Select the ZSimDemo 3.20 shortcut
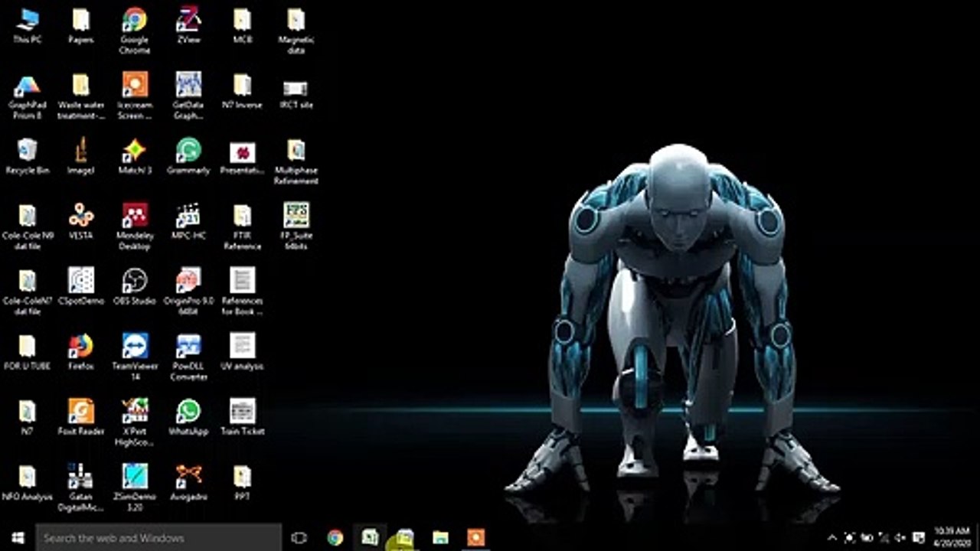The width and height of the screenshot is (980, 551). point(135,487)
